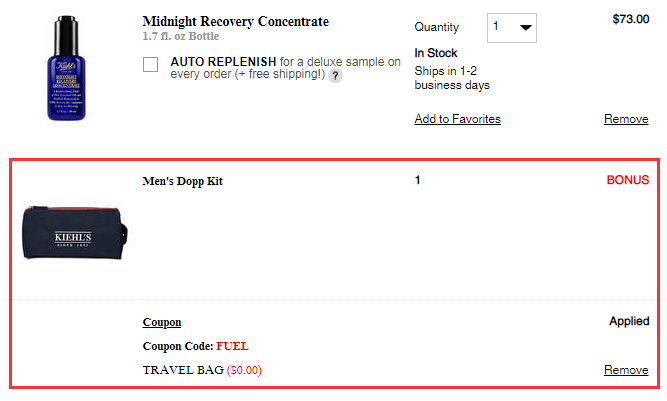The image size is (667, 401).
Task: Click the red FUEL coupon code
Action: pos(232,347)
